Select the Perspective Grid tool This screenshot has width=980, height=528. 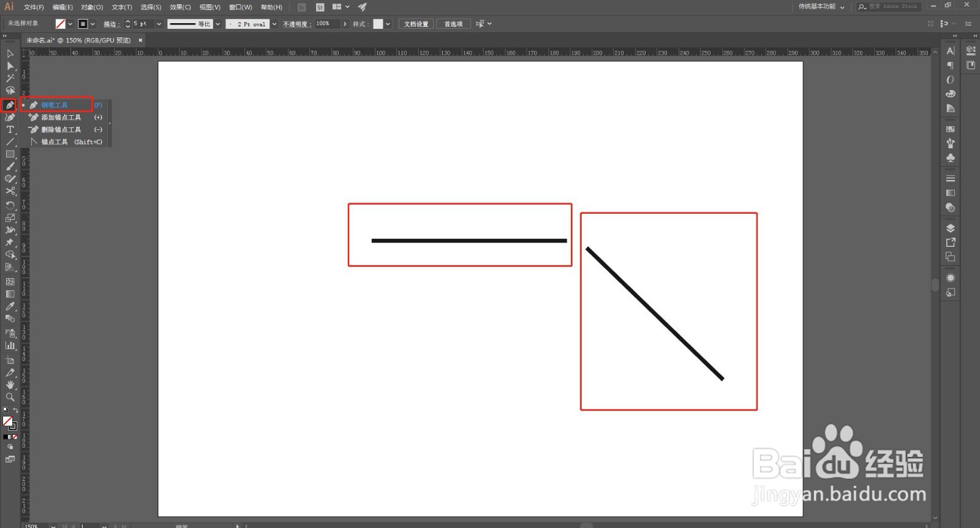[x=10, y=267]
